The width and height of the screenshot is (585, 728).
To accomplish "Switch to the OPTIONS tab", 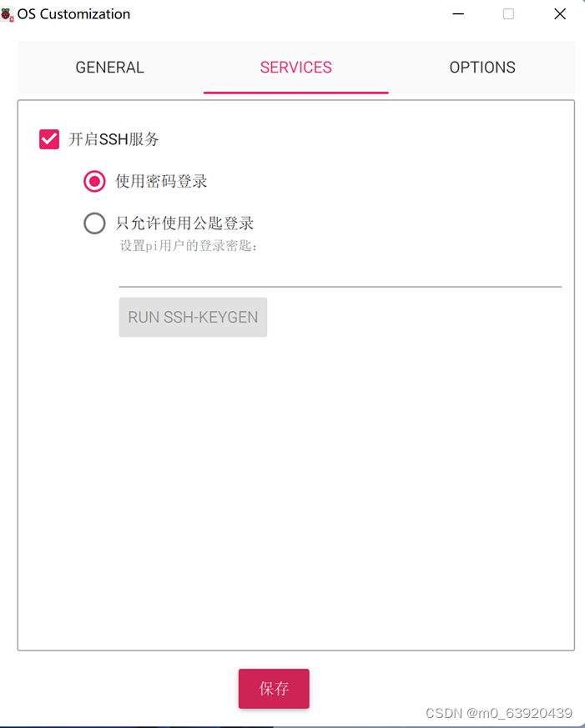I will coord(482,68).
